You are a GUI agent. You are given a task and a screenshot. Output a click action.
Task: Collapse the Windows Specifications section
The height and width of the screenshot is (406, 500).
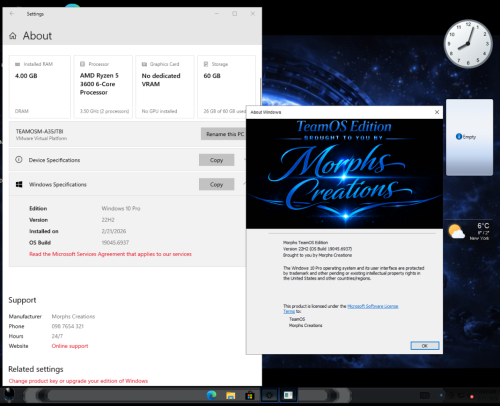pos(244,184)
